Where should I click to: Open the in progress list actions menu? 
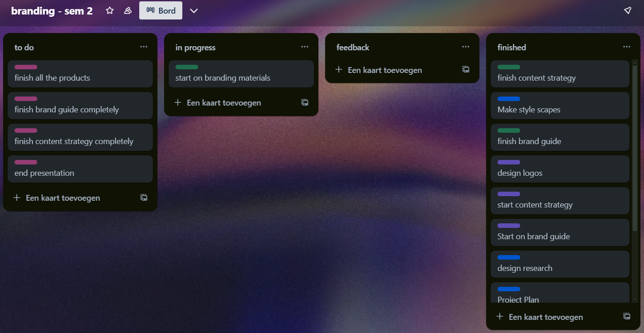coord(305,47)
